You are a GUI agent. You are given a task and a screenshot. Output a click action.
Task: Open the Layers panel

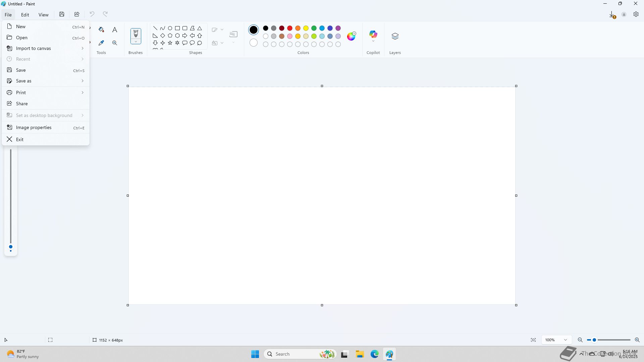(395, 36)
